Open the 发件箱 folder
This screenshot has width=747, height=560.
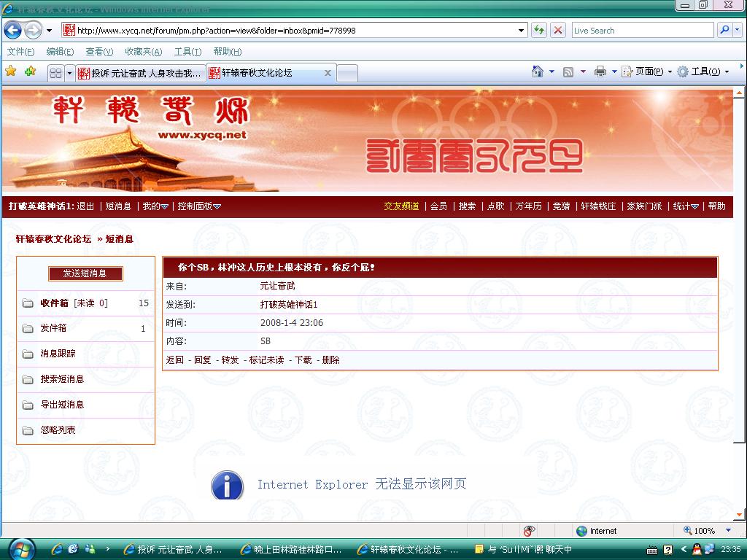pos(53,328)
